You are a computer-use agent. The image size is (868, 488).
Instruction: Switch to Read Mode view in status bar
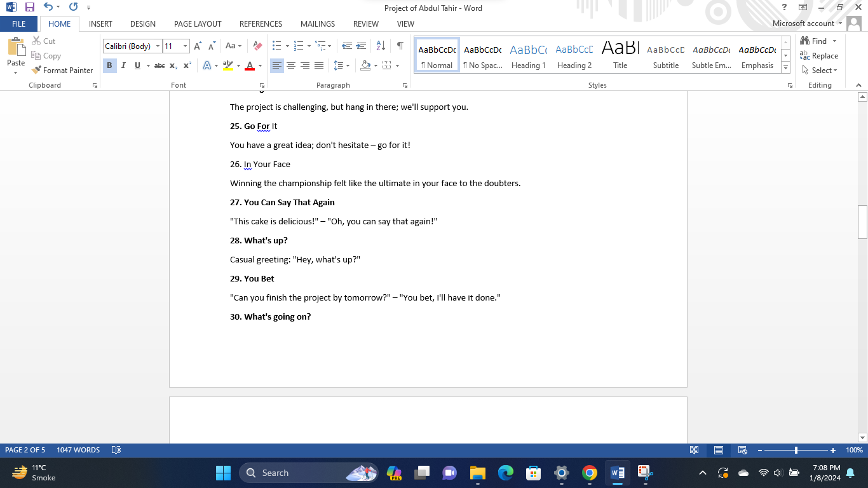tap(695, 450)
